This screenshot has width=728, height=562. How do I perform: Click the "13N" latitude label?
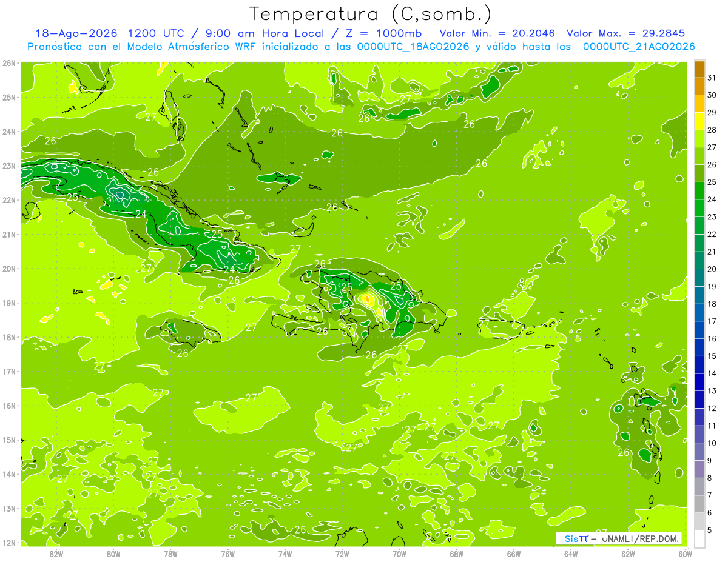pyautogui.click(x=9, y=508)
